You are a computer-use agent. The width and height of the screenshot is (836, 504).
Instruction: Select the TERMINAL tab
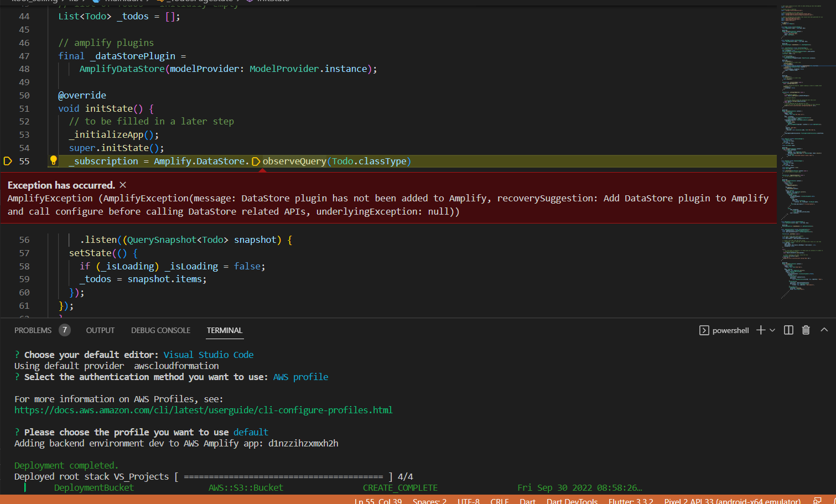click(x=224, y=330)
